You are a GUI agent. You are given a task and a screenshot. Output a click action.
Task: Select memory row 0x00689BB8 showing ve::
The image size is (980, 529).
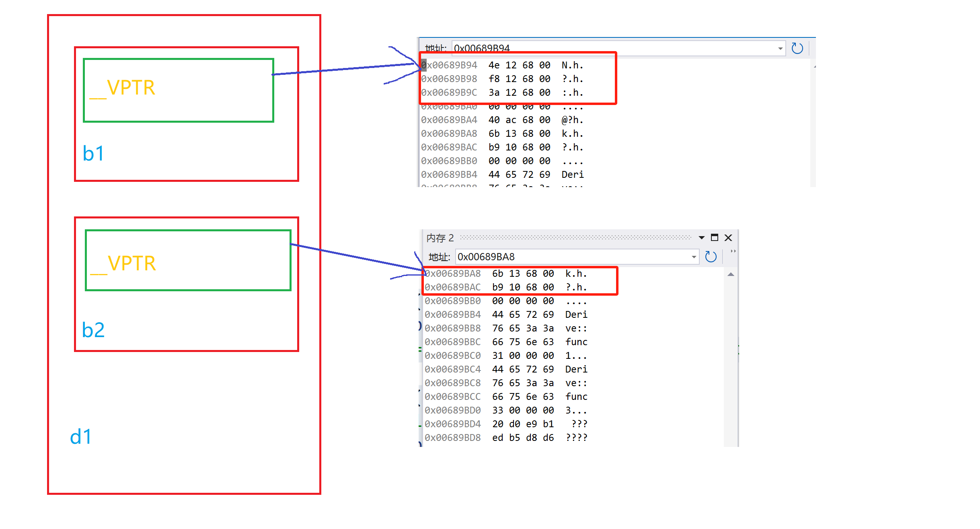pyautogui.click(x=506, y=328)
